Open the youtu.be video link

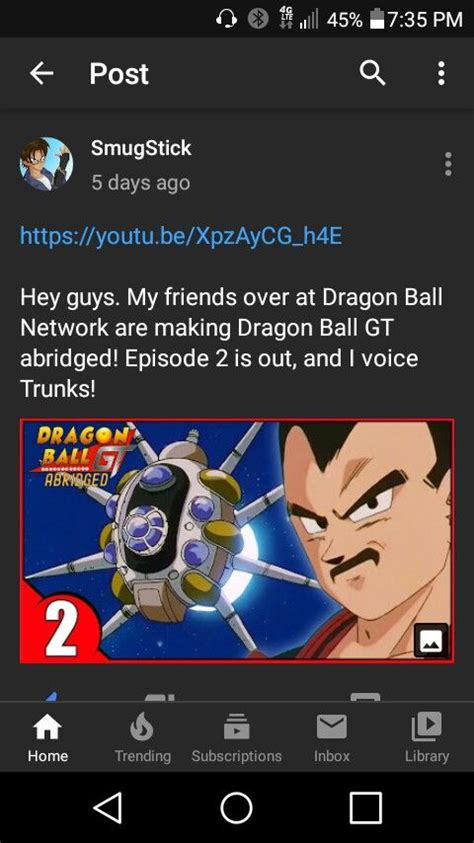[181, 236]
